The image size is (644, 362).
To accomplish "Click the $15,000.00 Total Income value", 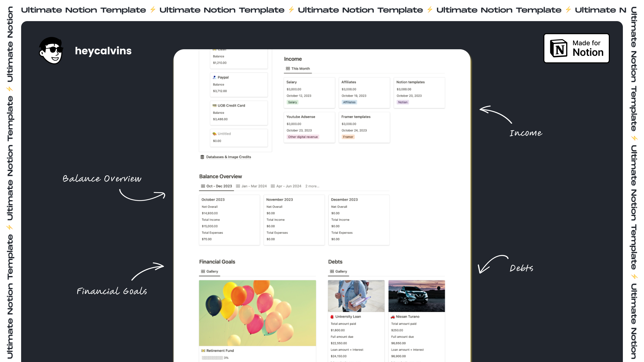I will tap(210, 226).
